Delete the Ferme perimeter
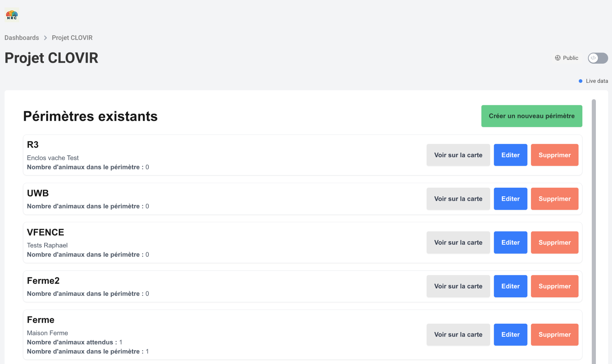612x364 pixels. 554,334
